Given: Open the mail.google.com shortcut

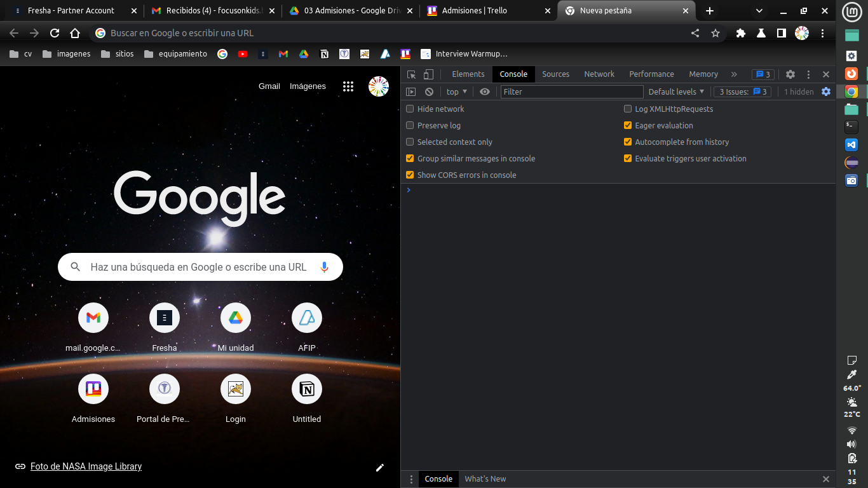Looking at the screenshot, I should coord(93,328).
